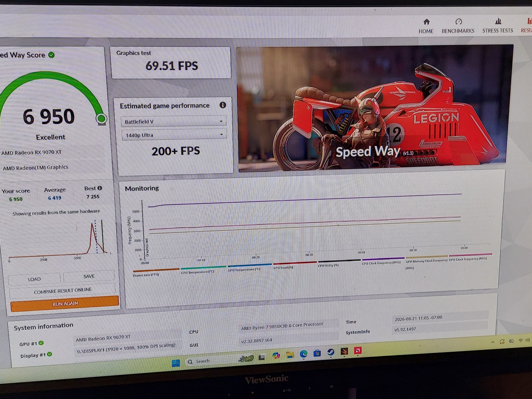Click the SAVE button

pyautogui.click(x=89, y=276)
